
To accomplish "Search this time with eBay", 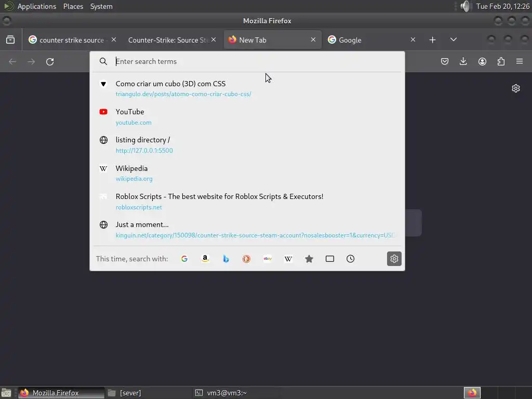I will tap(268, 259).
